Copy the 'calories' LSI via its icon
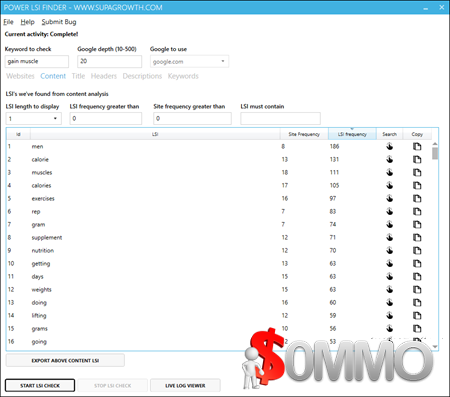Viewport: 450px width, 397px height. [x=417, y=185]
